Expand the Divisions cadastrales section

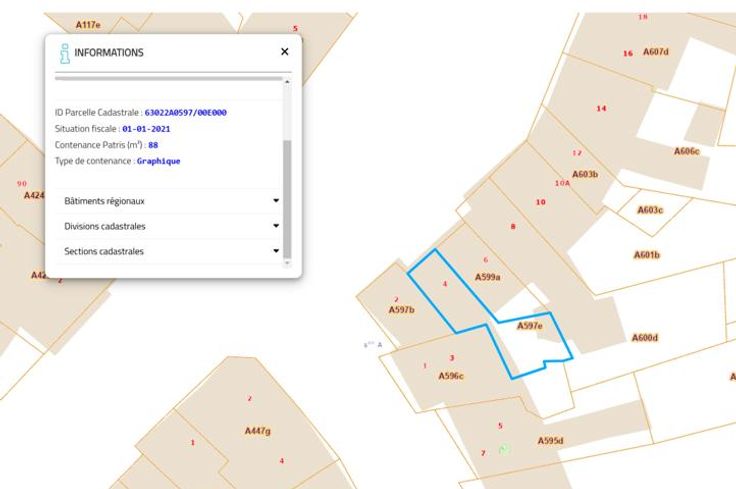pos(169,226)
